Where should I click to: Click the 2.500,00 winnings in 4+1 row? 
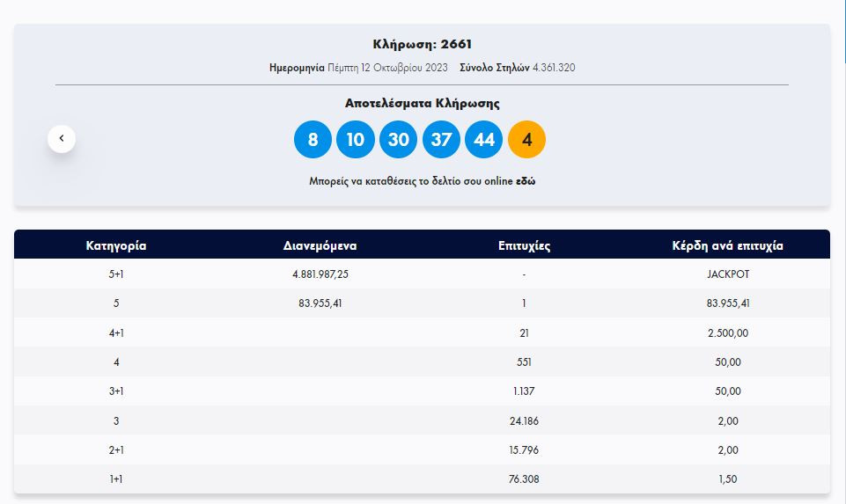[x=728, y=333]
